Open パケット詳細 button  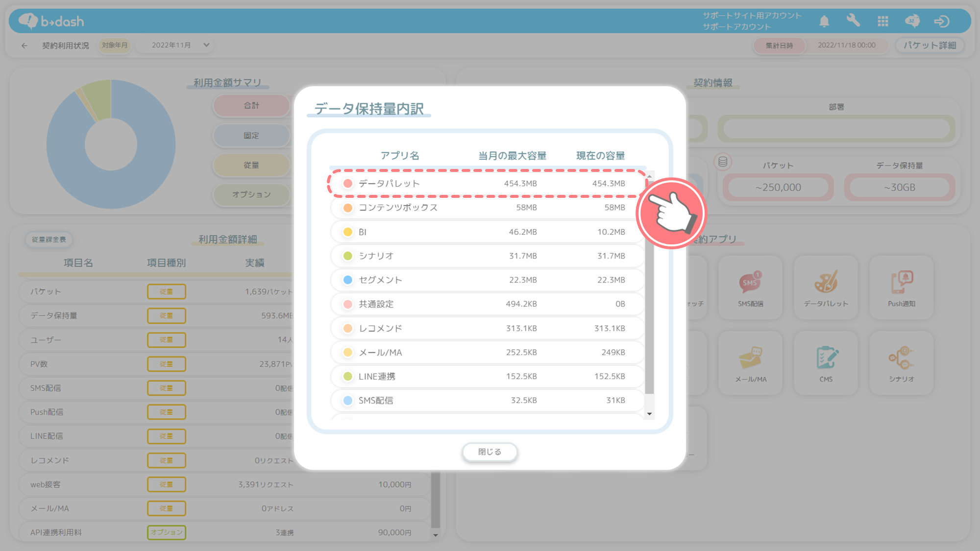930,45
